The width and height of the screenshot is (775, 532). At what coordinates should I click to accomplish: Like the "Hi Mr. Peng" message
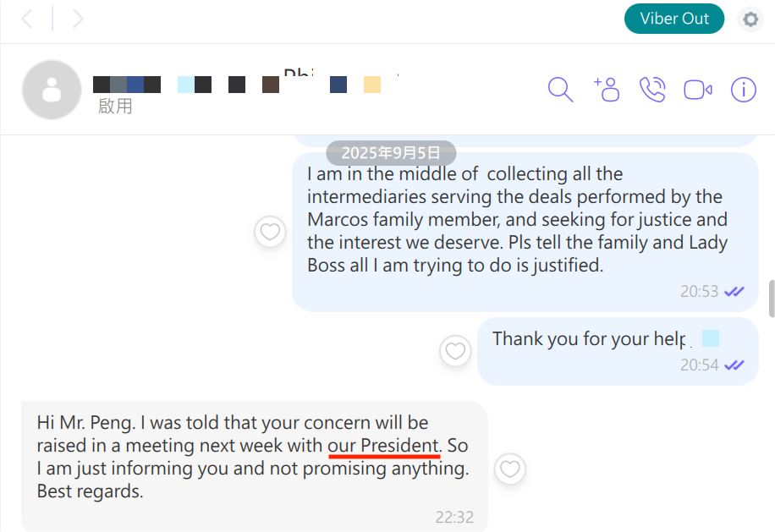[x=509, y=468]
